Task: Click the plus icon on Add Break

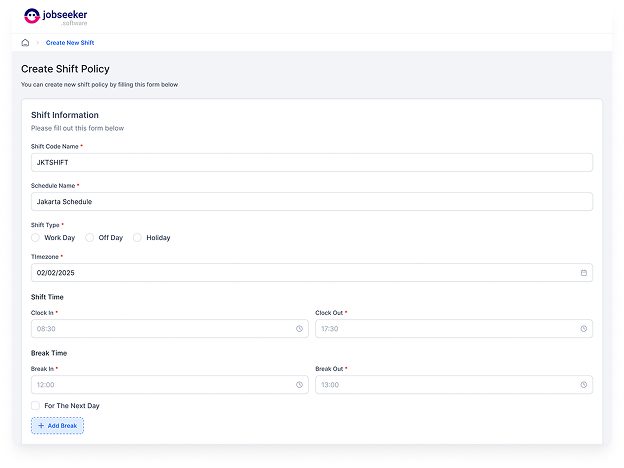Action: click(41, 426)
